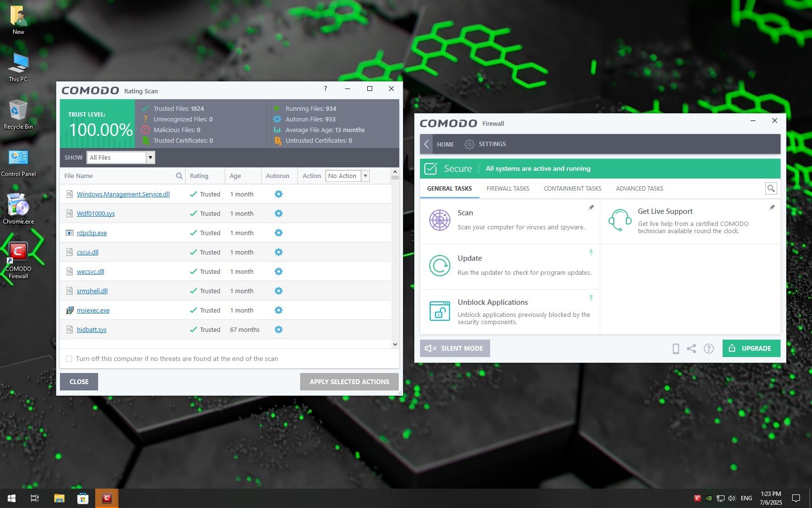
Task: Unpin the Scan task pin
Action: click(x=591, y=208)
